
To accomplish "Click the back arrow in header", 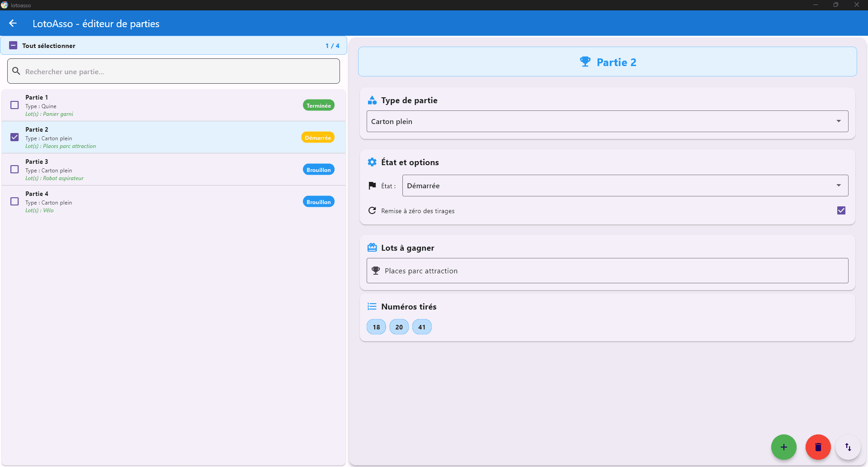I will pos(13,24).
